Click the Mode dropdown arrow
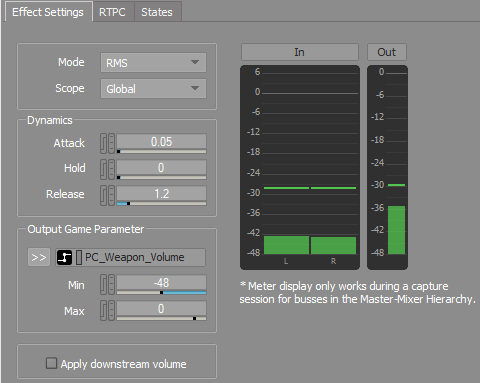This screenshot has width=480, height=383. pyautogui.click(x=195, y=62)
